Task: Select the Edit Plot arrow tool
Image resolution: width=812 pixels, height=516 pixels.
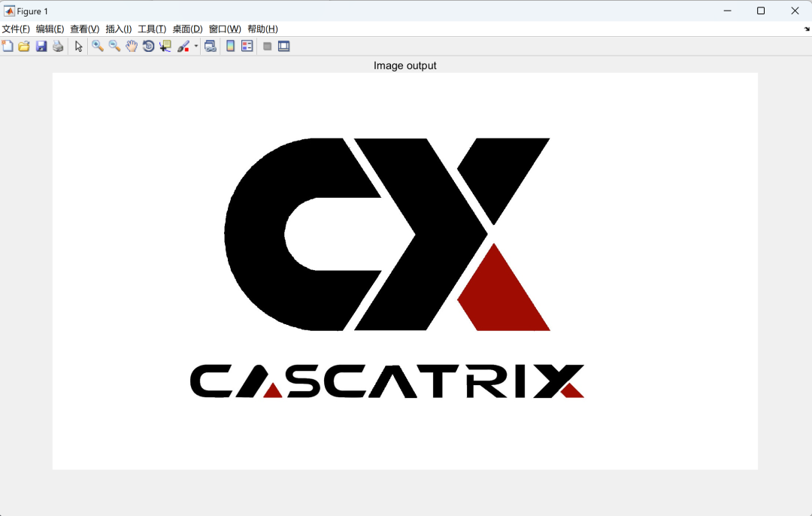Action: point(79,46)
